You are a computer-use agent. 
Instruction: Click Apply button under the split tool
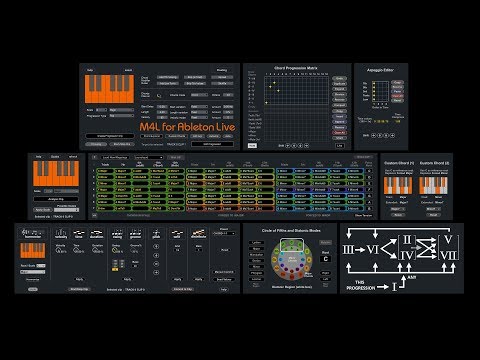(177, 279)
